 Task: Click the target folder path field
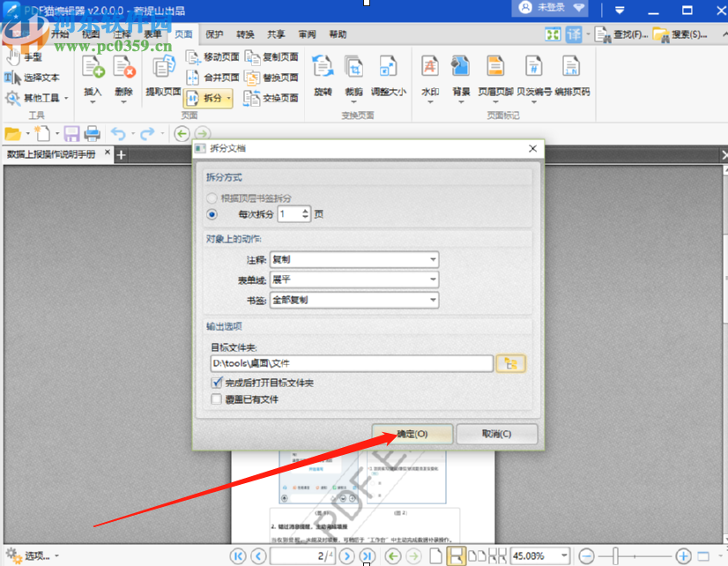(352, 363)
